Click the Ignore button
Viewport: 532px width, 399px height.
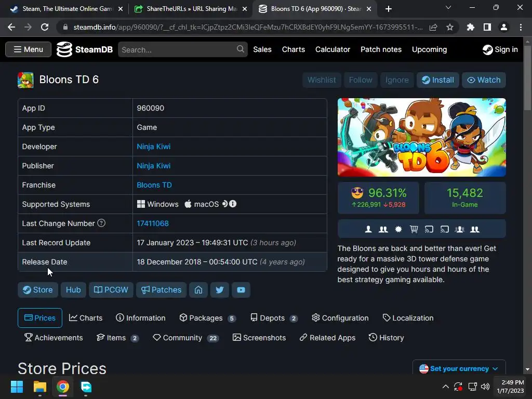pos(397,80)
